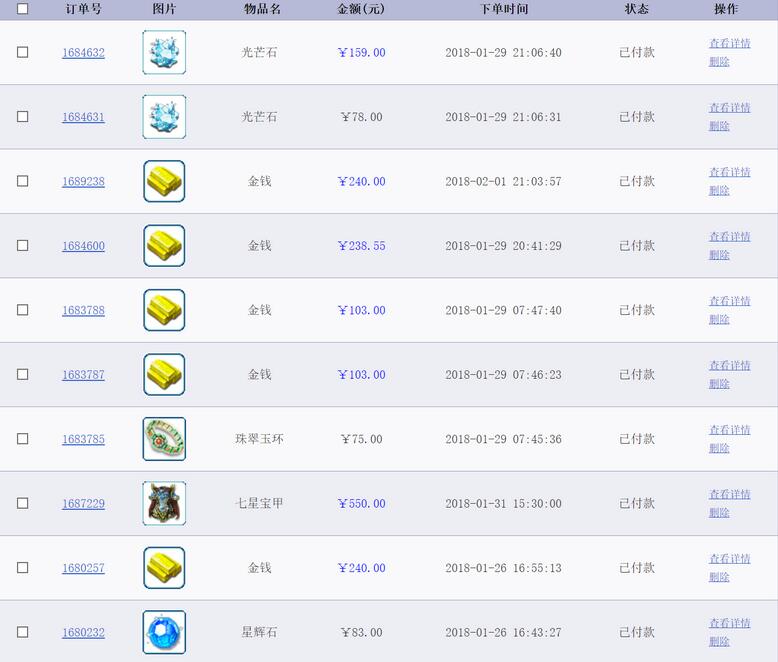This screenshot has height=662, width=778.
Task: Check the box for order 1684631
Action: pyautogui.click(x=22, y=117)
